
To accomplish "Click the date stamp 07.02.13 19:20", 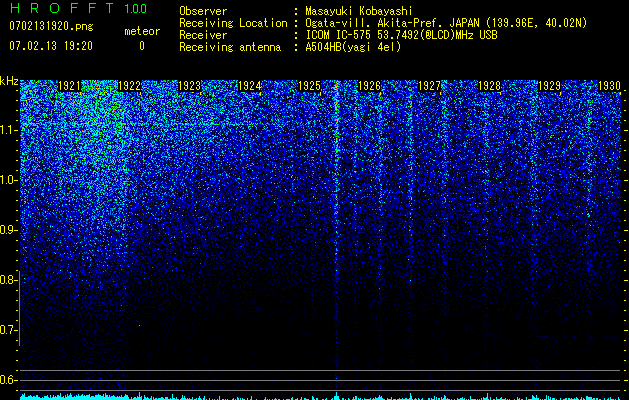I will (51, 46).
